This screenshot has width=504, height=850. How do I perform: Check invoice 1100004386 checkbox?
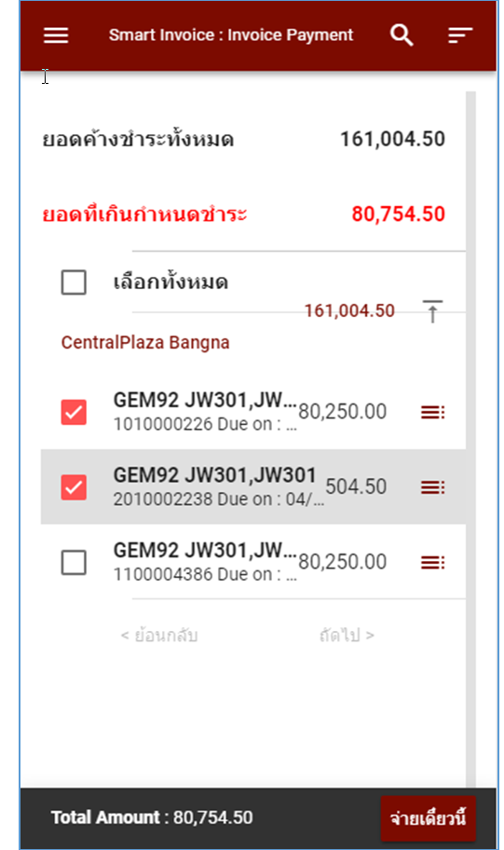click(74, 562)
